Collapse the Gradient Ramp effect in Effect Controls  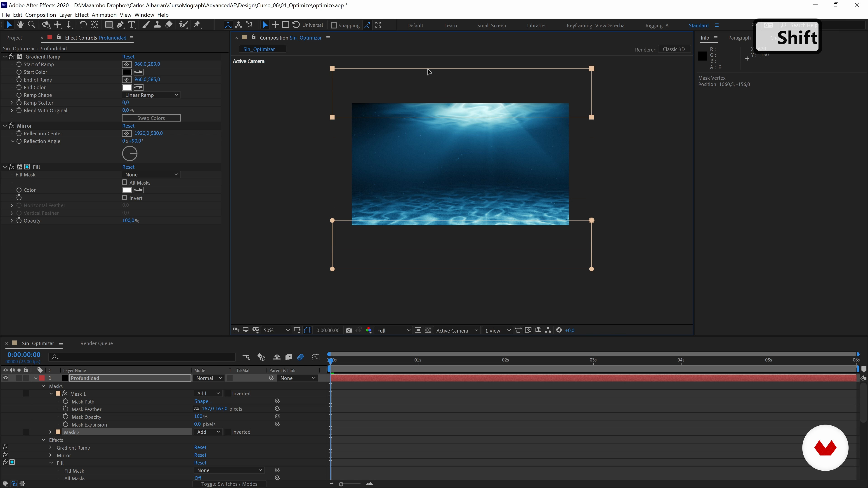(x=5, y=56)
